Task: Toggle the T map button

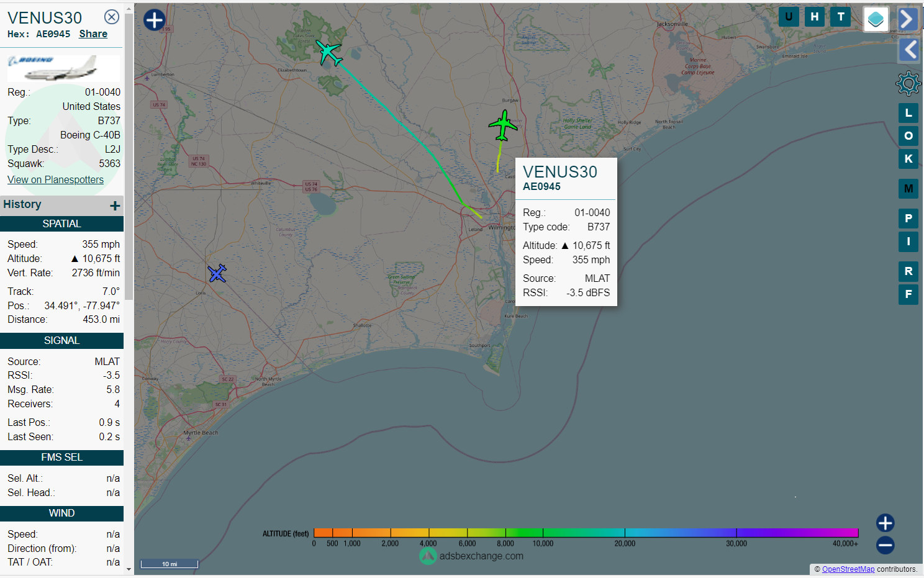Action: [841, 17]
